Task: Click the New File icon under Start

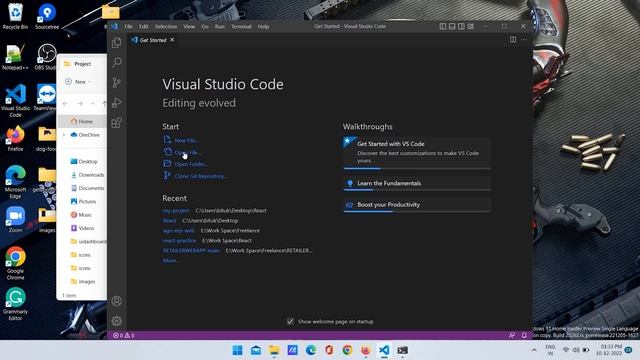Action: click(x=167, y=140)
